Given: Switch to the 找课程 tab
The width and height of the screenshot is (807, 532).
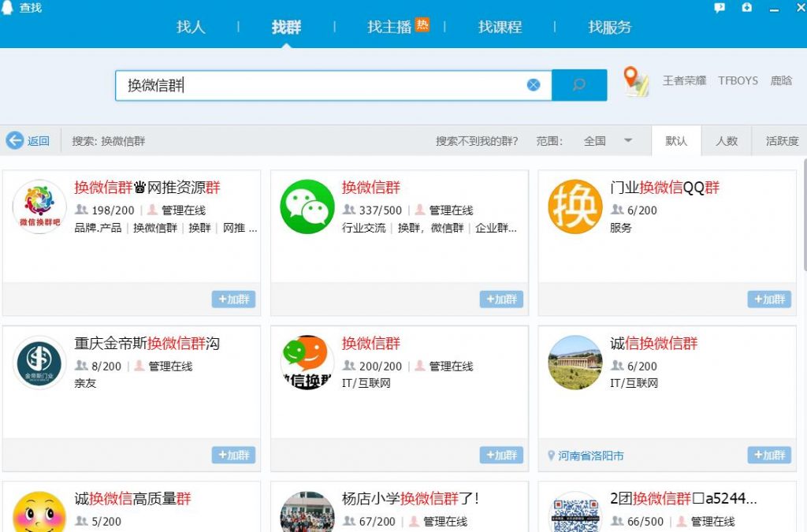Looking at the screenshot, I should pos(500,27).
